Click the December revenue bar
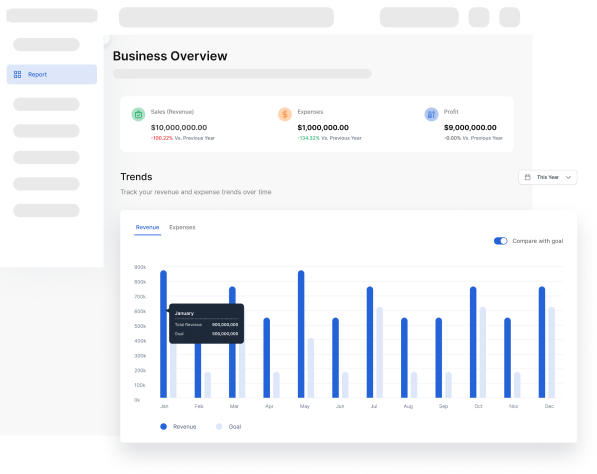This screenshot has height=474, width=597. [542, 342]
